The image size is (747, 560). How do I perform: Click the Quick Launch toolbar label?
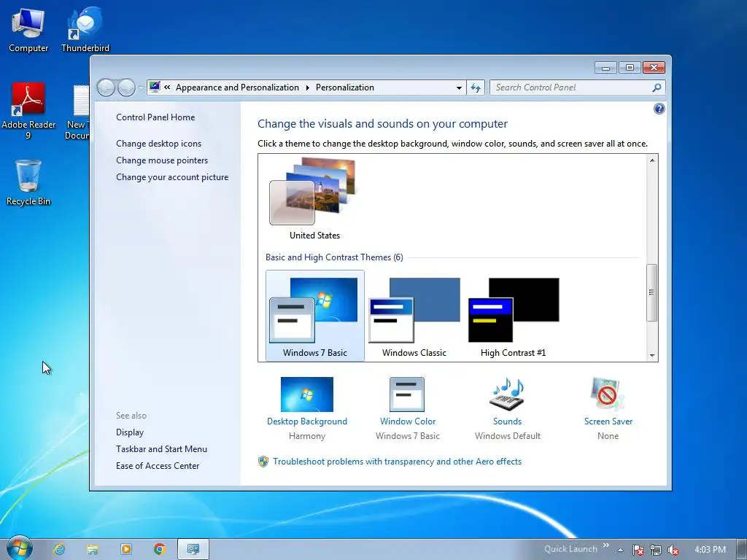coord(570,549)
